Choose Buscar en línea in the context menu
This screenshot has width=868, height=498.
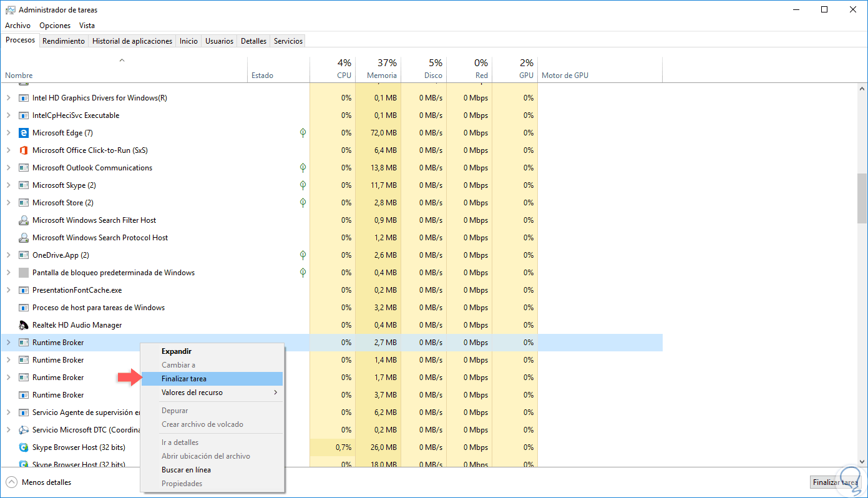tap(212, 470)
